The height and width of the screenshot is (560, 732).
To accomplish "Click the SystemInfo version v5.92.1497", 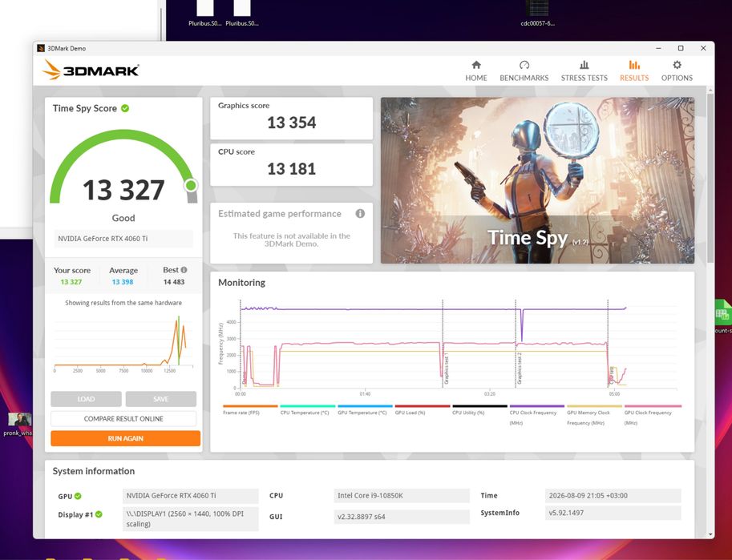I will coord(613,513).
